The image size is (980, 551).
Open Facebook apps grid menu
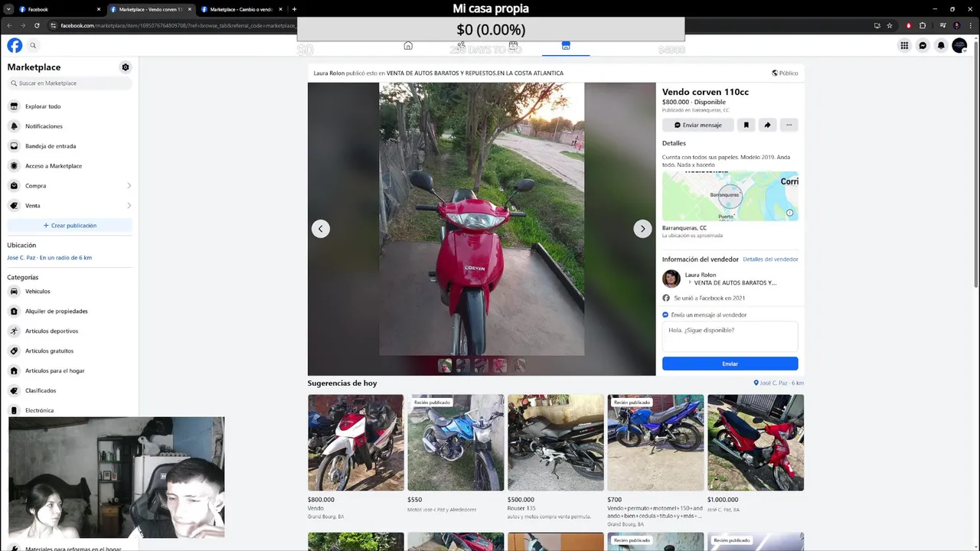tap(904, 46)
